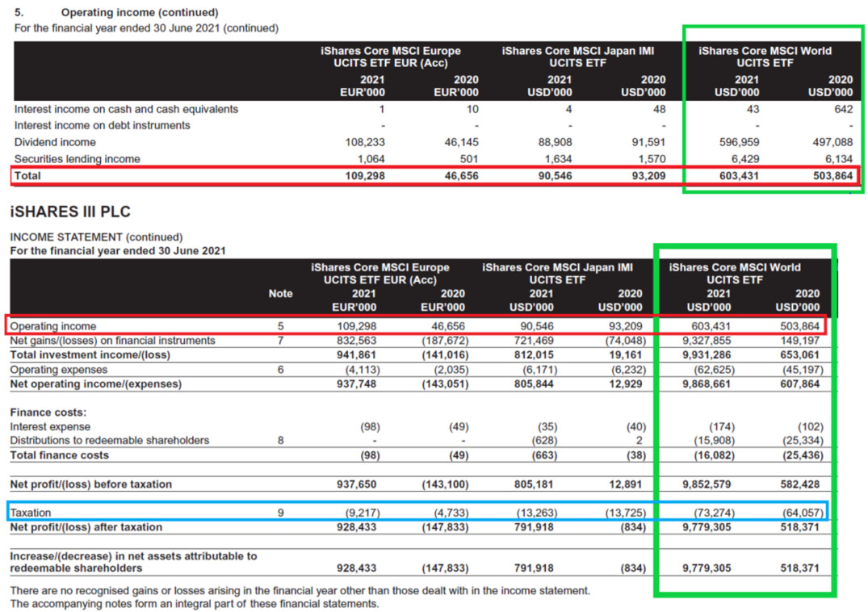Viewport: 868px width, 612px height.
Task: Click the "Net profit/(loss) after taxation" label
Action: coord(86,526)
